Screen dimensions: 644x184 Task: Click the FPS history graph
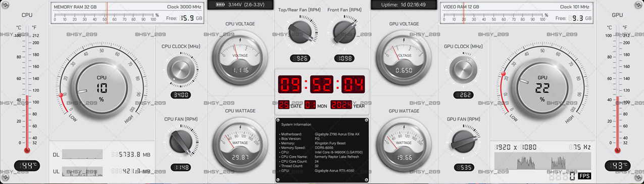pyautogui.click(x=542, y=161)
